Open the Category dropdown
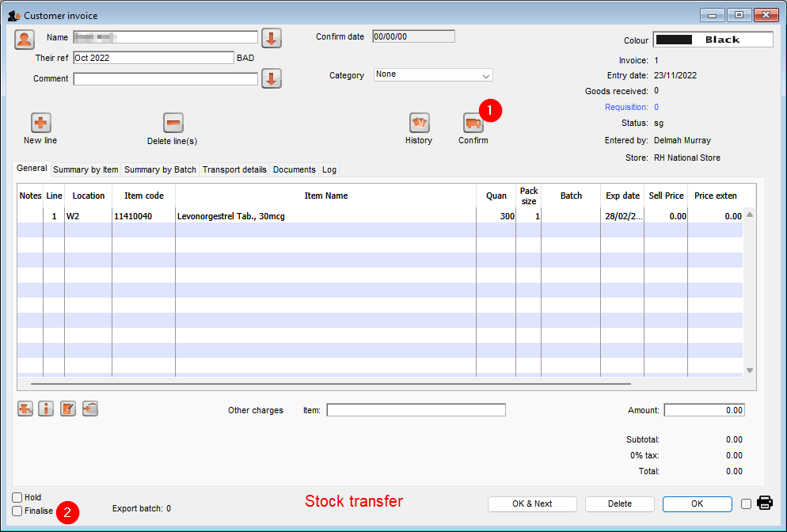 (433, 75)
